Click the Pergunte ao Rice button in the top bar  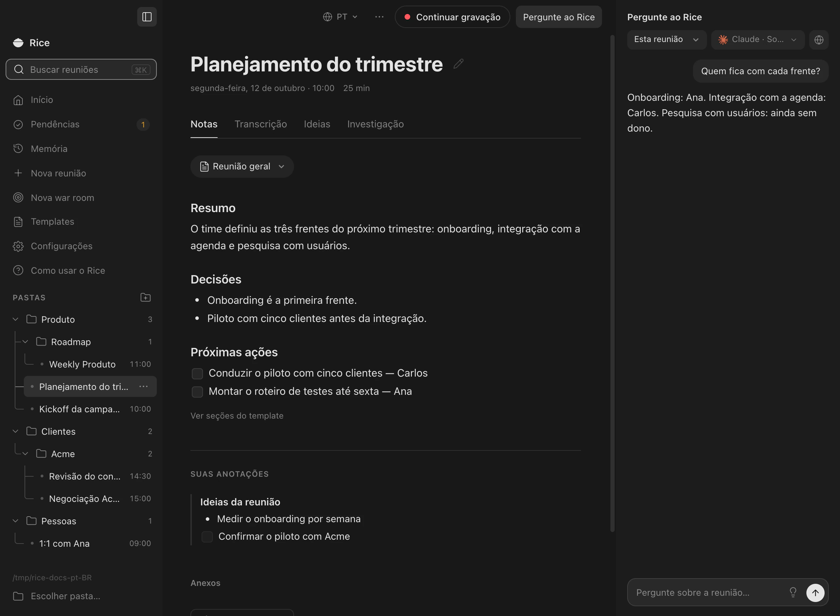pyautogui.click(x=559, y=17)
